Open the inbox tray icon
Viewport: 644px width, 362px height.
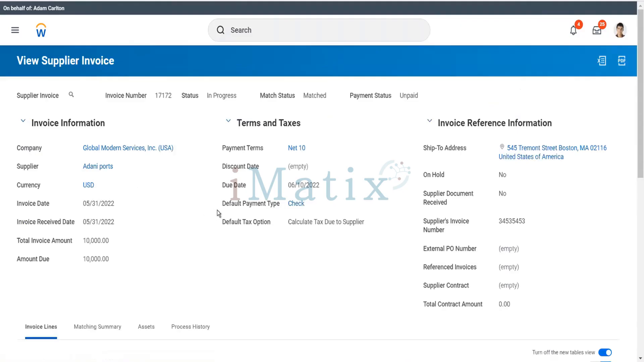click(597, 30)
